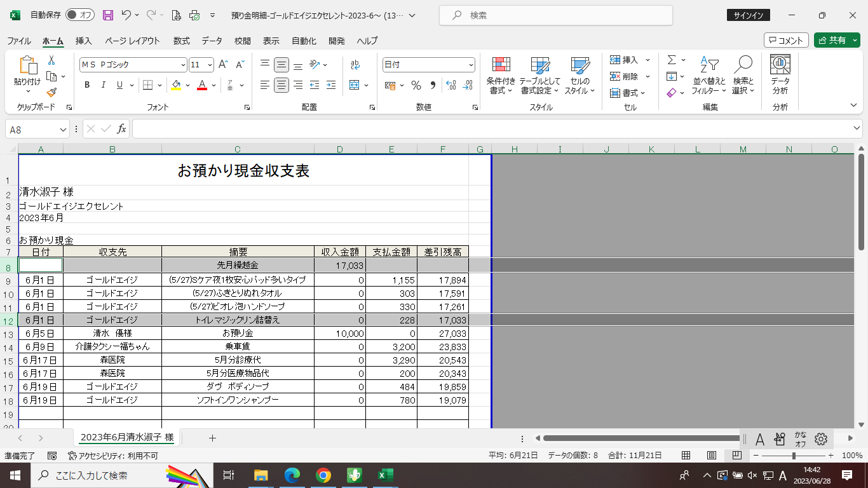Click the format painter brush icon
868x488 pixels.
pyautogui.click(x=51, y=93)
